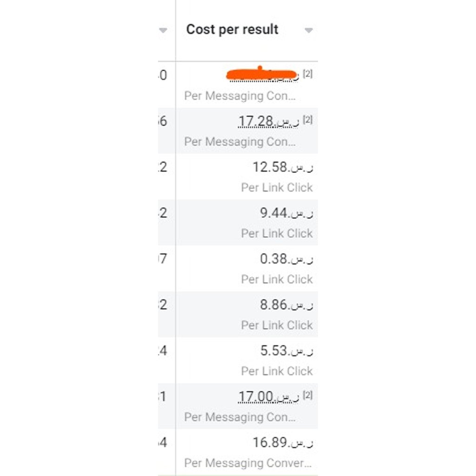476x476 pixels.
Task: Click Per Link Click label under 12.58
Action: tap(277, 188)
